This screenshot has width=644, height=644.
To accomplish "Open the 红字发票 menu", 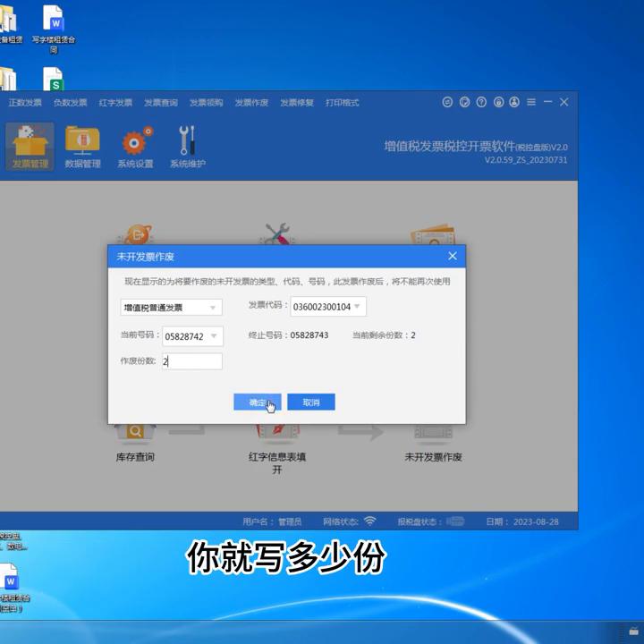I will pos(115,102).
